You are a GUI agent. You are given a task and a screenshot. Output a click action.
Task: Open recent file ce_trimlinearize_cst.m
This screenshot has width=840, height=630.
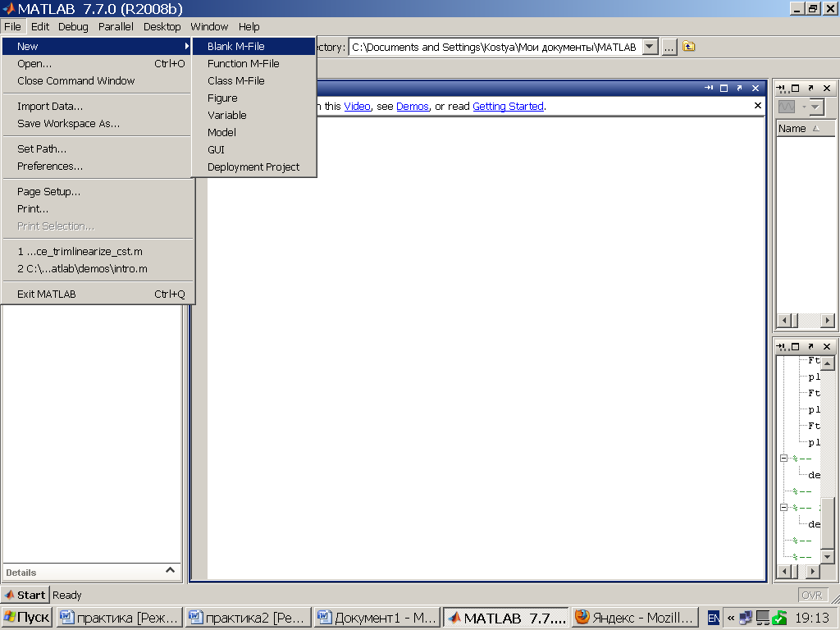click(97, 251)
